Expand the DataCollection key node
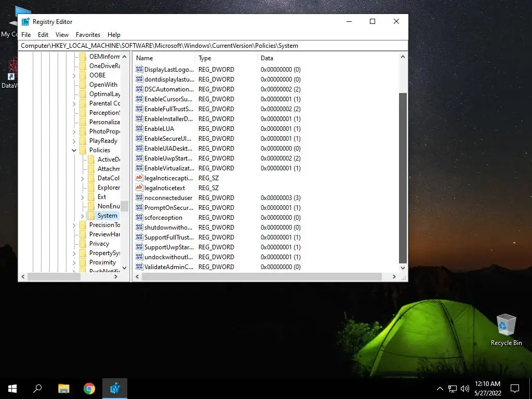The height and width of the screenshot is (399, 532). [x=83, y=178]
